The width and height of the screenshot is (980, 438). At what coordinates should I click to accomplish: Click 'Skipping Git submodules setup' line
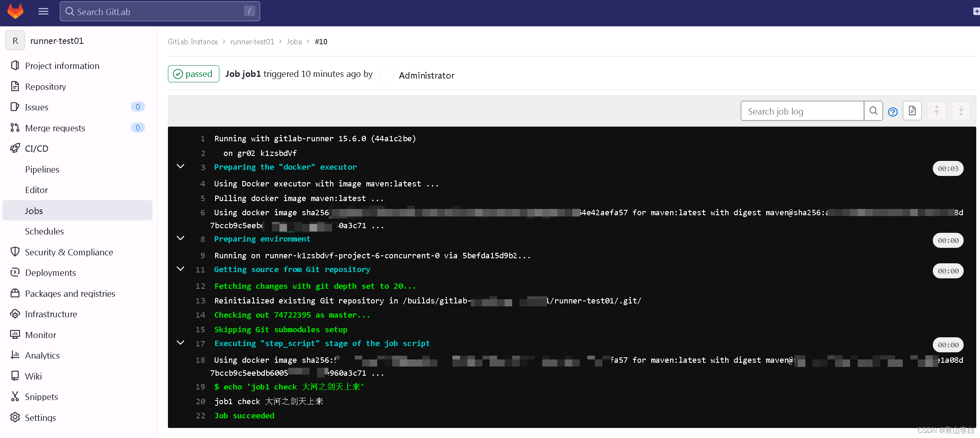tap(281, 329)
